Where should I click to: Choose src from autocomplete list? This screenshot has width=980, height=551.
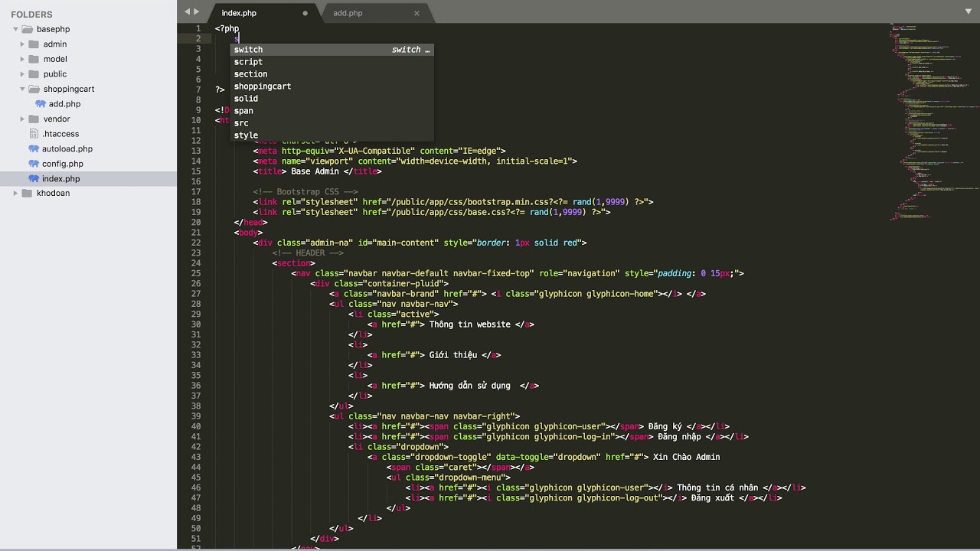tap(332, 123)
